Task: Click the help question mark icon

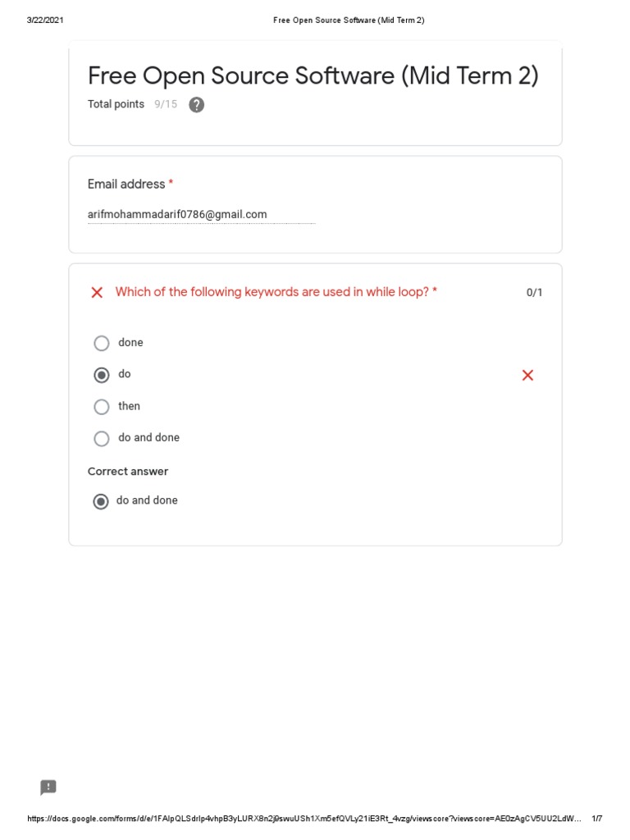Action: (x=196, y=105)
